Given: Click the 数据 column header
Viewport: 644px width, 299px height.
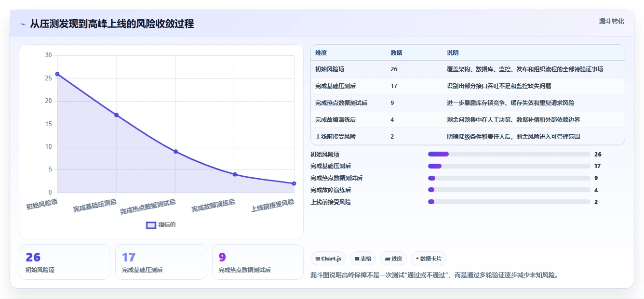Looking at the screenshot, I should pos(396,53).
